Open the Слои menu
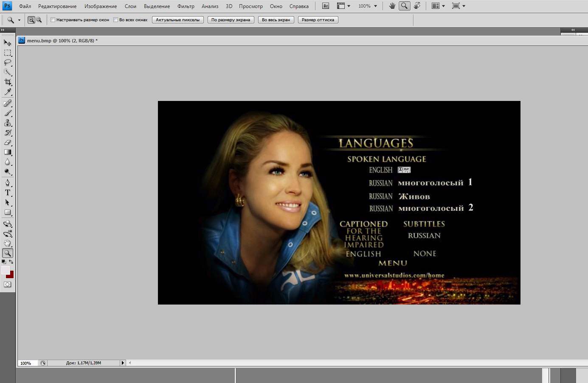 click(130, 6)
